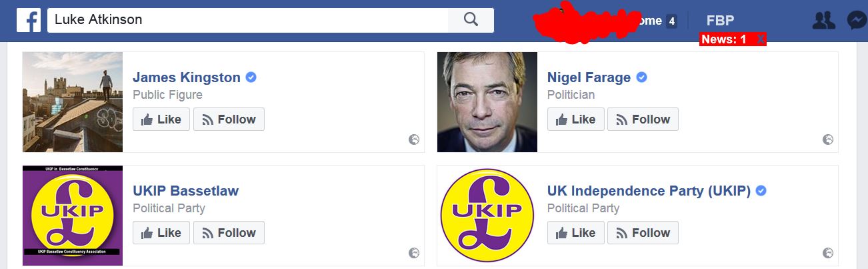The width and height of the screenshot is (868, 269).
Task: Like the UKIP Bassetlaw page
Action: (161, 233)
